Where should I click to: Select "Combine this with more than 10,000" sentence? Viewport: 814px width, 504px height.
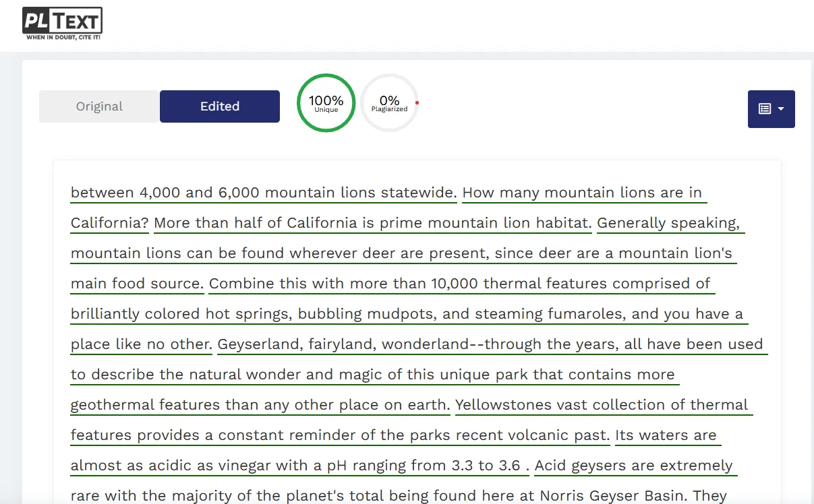[459, 284]
